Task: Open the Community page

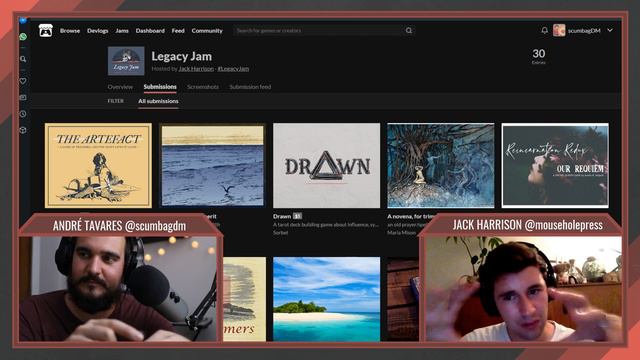Action: [207, 31]
